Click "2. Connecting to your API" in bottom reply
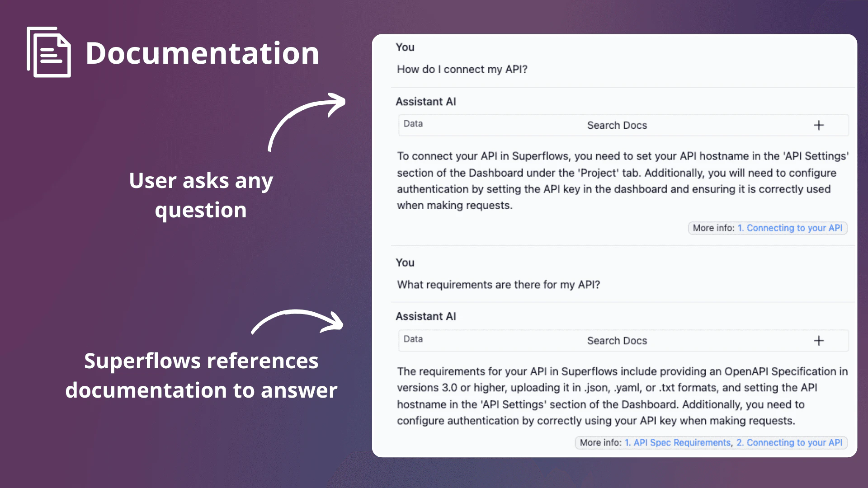 pos(790,442)
